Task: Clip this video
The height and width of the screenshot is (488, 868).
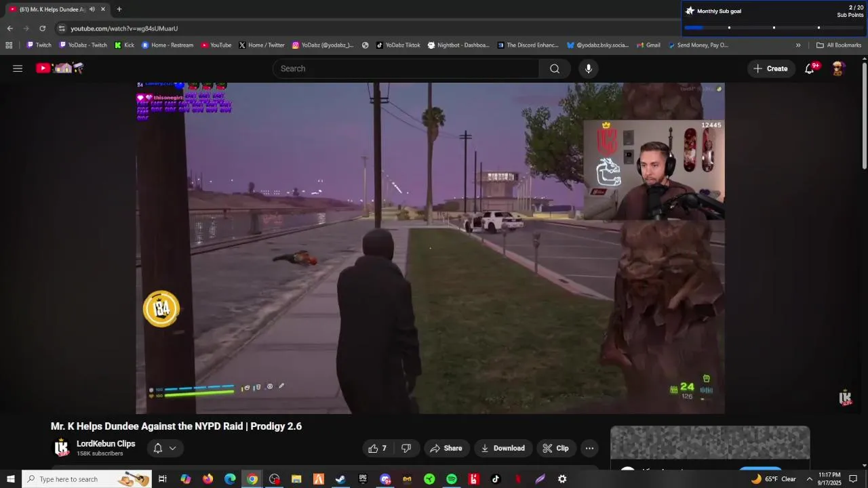Action: (x=555, y=448)
